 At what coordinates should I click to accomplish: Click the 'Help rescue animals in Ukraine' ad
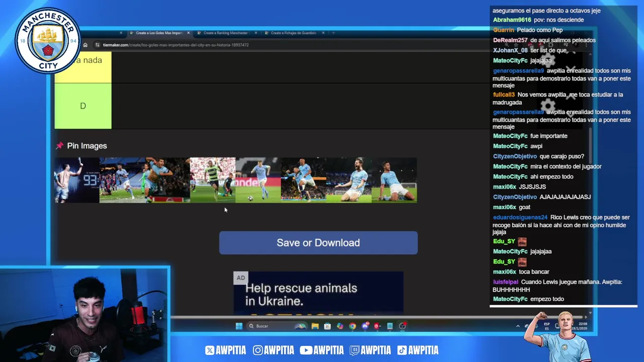318,293
